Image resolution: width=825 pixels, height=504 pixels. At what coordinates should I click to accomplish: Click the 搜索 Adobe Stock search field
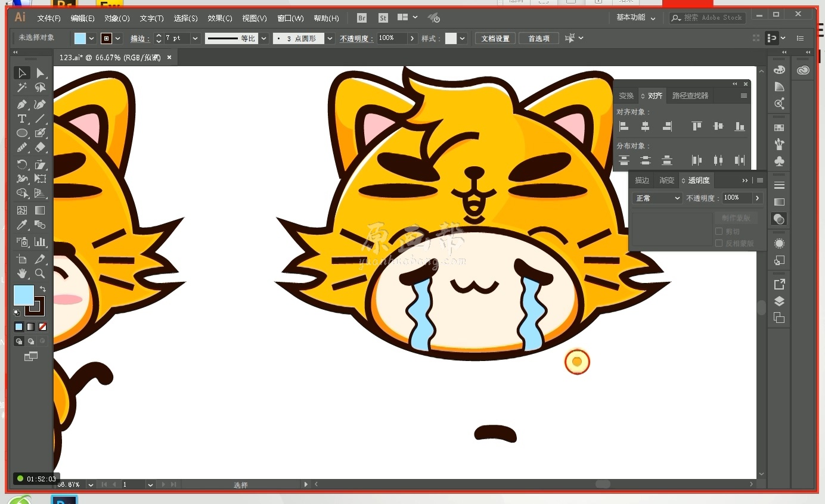708,18
